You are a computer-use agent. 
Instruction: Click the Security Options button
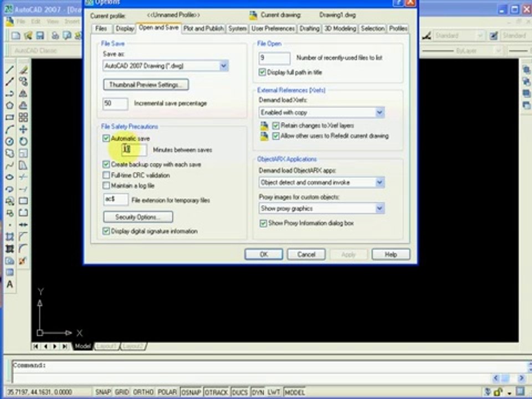138,217
